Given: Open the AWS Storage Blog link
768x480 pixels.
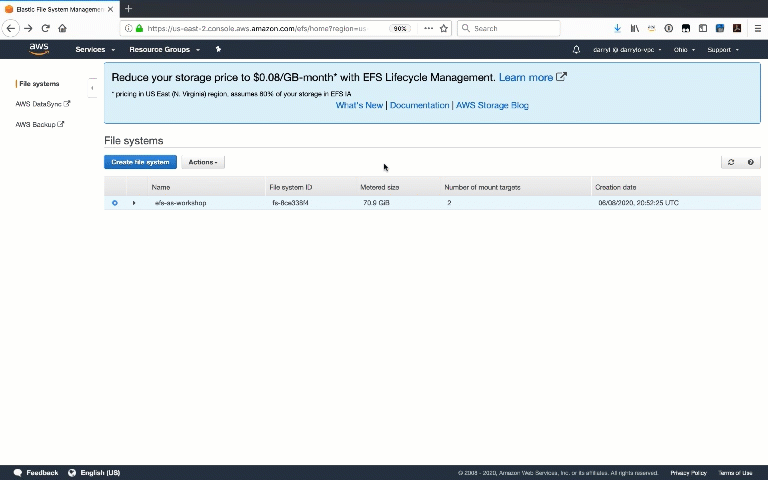Looking at the screenshot, I should [x=492, y=105].
